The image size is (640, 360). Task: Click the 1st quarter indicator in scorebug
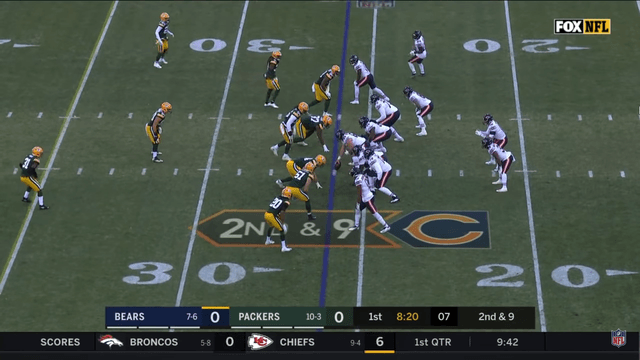(x=375, y=317)
